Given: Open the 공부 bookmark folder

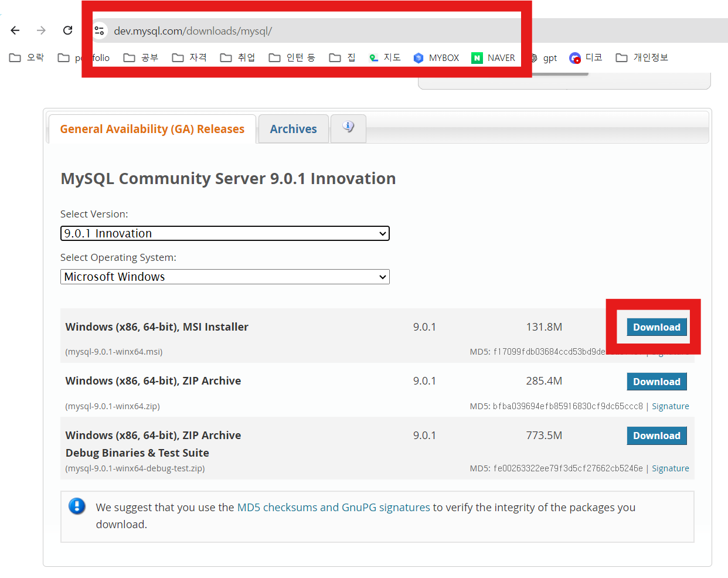Looking at the screenshot, I should [x=141, y=57].
